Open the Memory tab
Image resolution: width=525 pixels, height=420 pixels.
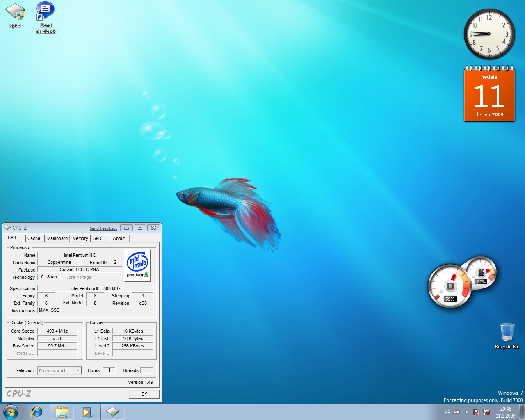(80, 238)
